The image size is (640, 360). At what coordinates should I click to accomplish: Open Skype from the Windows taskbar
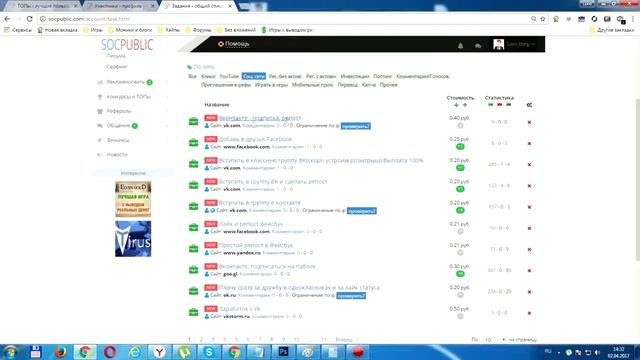coord(209,352)
